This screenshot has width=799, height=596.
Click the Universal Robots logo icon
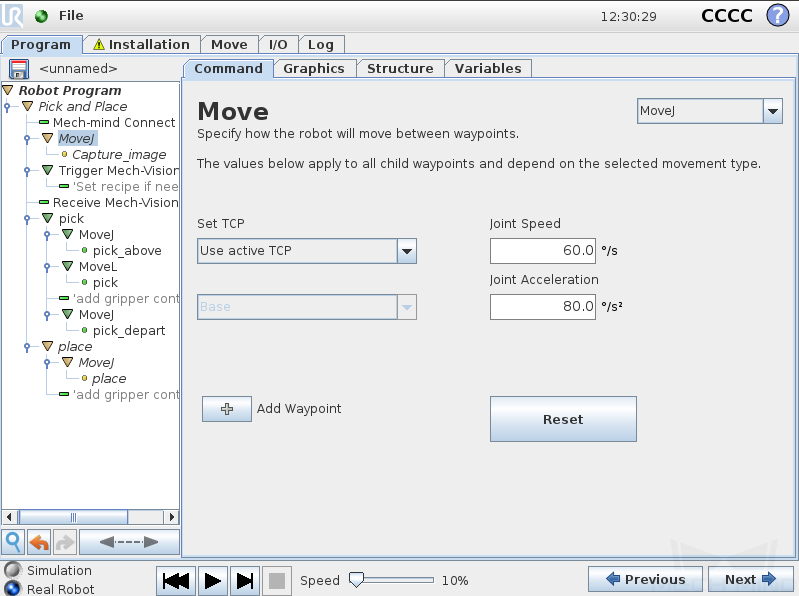(x=12, y=15)
